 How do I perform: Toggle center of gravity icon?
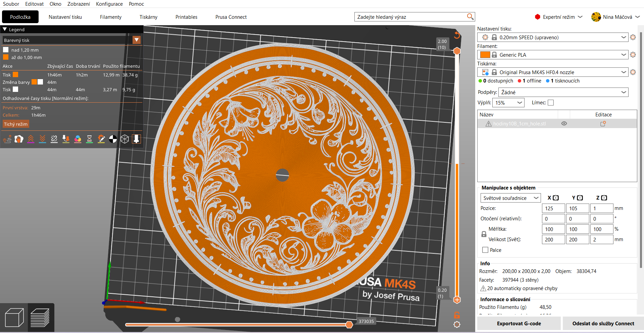pos(113,139)
